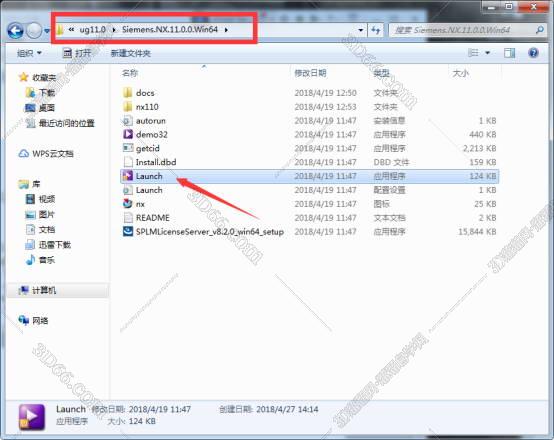Viewport: 554px width, 440px height.
Task: Click the 15,844 KB size cell
Action: (477, 231)
